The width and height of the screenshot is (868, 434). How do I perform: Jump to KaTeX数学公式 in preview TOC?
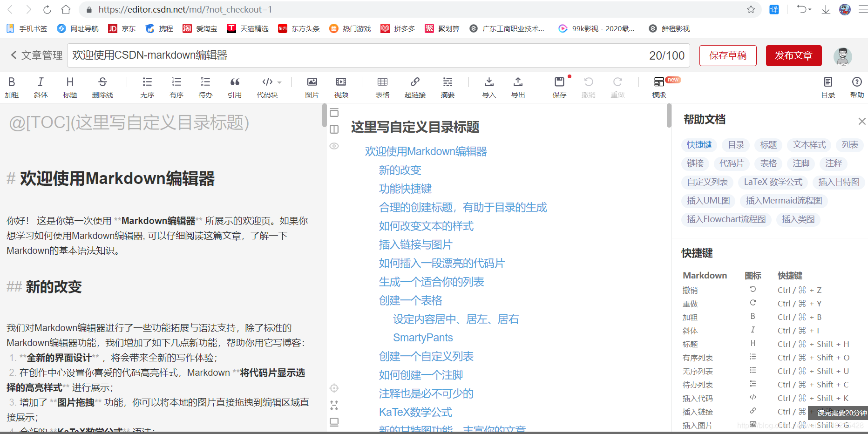415,412
